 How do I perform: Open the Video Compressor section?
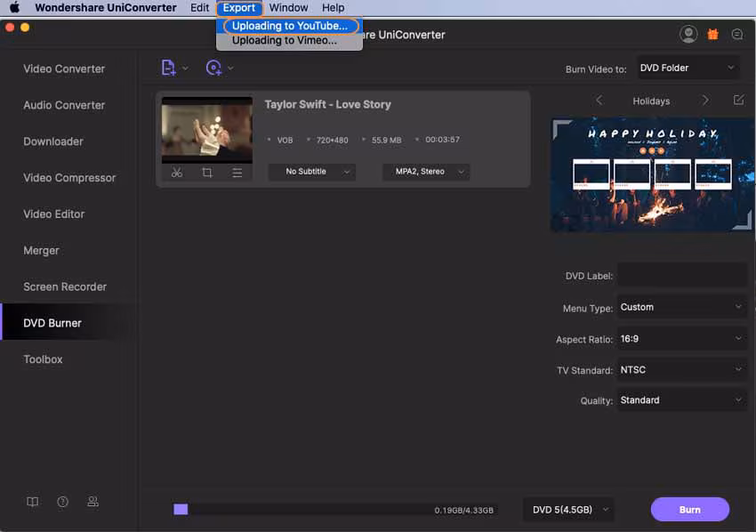coord(69,178)
